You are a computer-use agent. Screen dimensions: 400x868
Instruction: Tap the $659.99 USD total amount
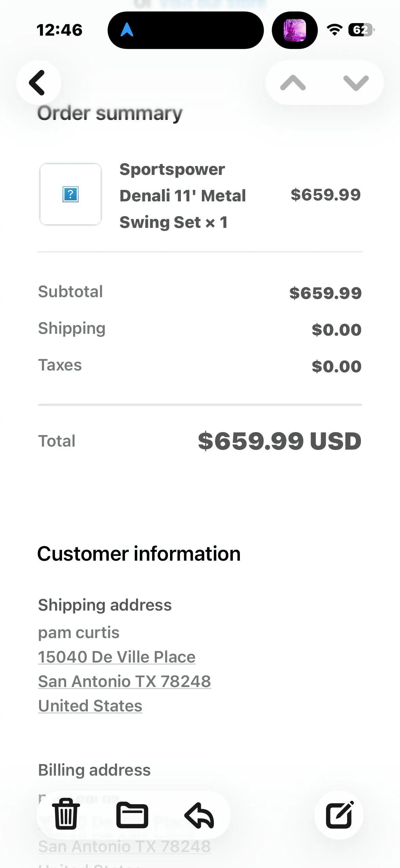280,441
